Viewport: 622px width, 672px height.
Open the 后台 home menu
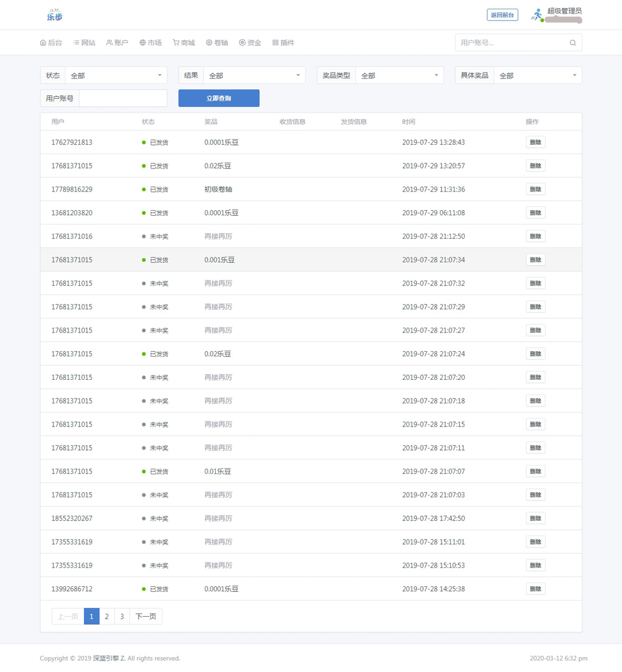51,43
